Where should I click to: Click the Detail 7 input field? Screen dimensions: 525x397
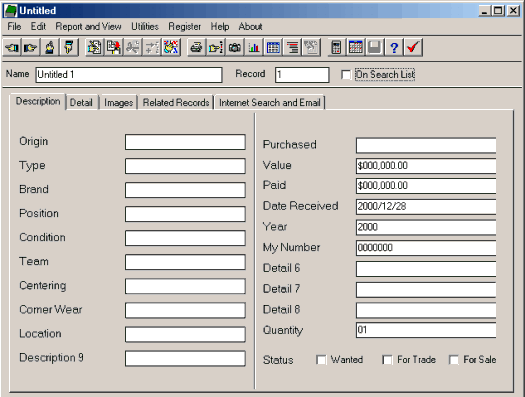click(426, 290)
